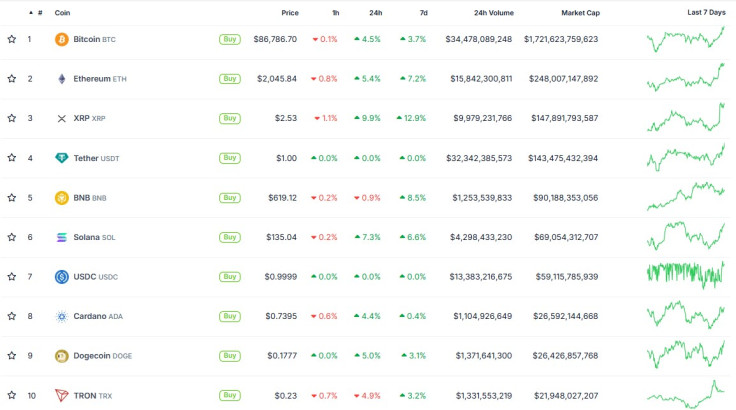Add XRP to favorites with star

(12, 118)
